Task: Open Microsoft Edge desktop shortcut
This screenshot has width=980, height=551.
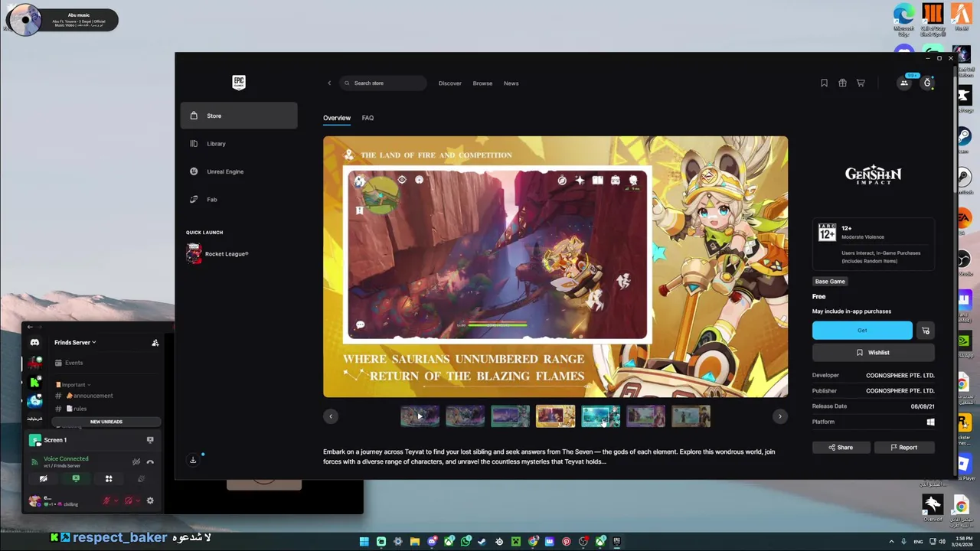Action: point(904,20)
